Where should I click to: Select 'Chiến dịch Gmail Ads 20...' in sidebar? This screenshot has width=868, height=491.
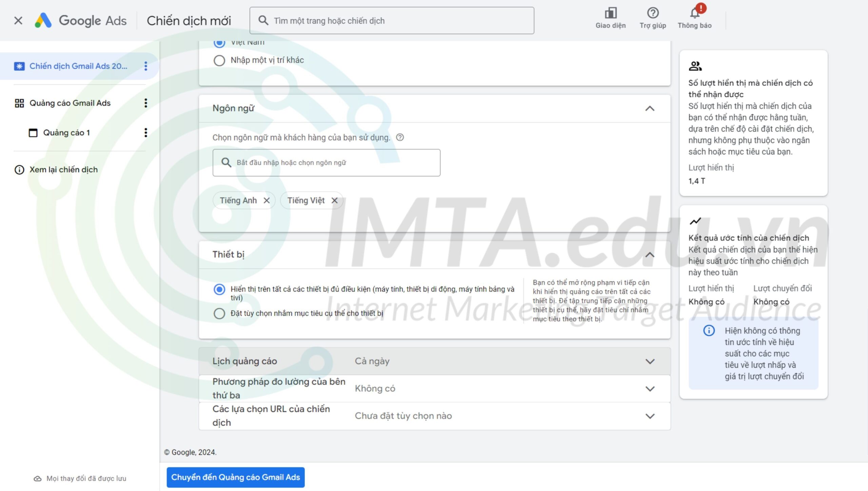tap(78, 66)
